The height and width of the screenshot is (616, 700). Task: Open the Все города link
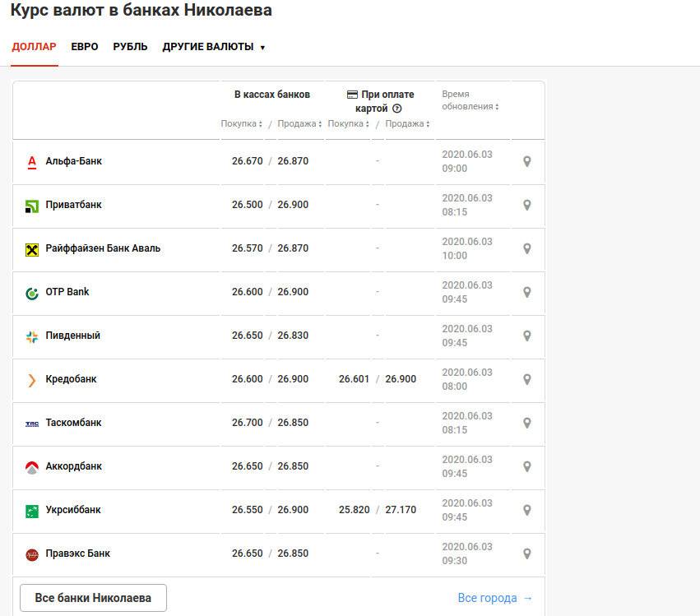click(494, 598)
